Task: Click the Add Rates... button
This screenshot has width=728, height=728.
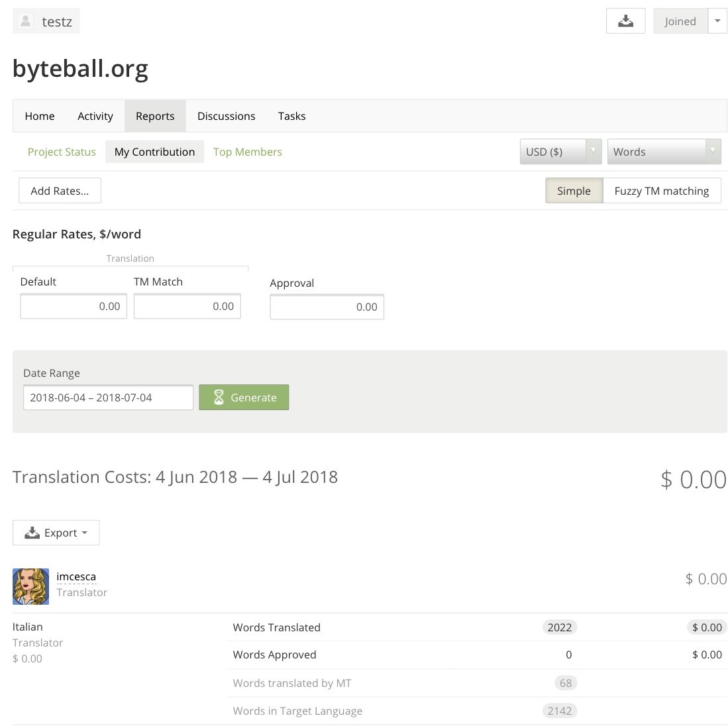Action: (60, 191)
